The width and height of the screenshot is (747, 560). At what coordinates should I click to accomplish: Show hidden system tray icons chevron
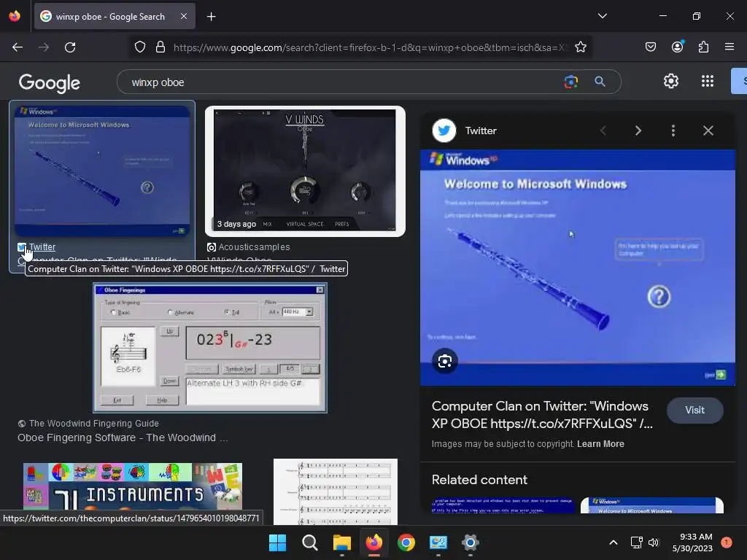coord(614,542)
